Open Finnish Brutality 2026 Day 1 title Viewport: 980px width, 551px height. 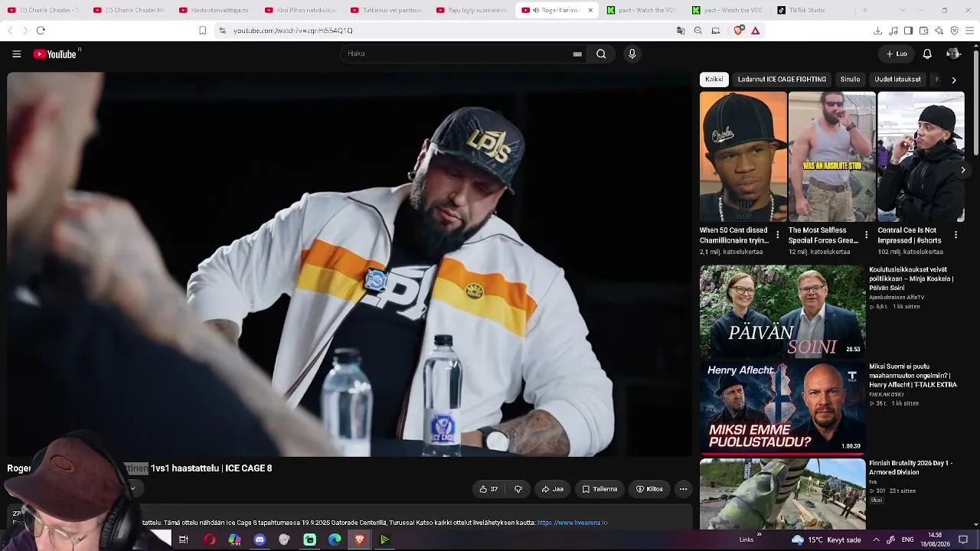910,468
